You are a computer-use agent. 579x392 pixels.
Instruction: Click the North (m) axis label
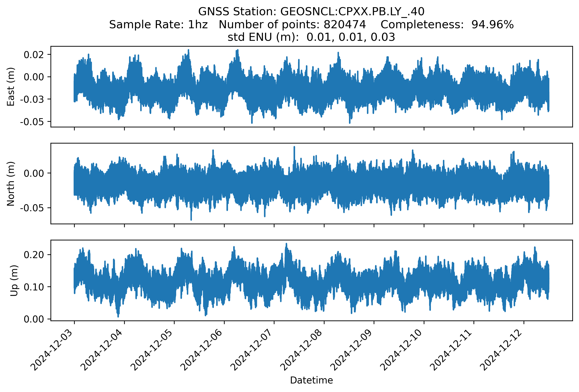click(x=11, y=184)
